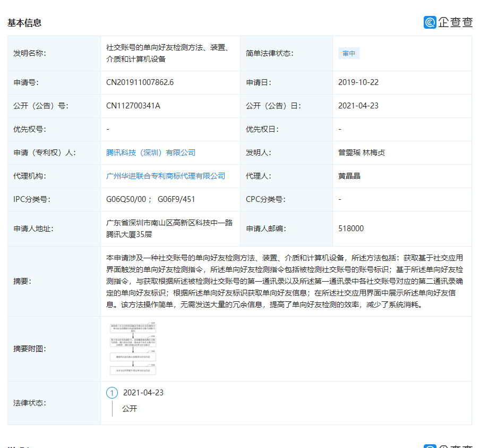Click the 审中 legal status badge
This screenshot has width=480, height=448.
tap(349, 53)
